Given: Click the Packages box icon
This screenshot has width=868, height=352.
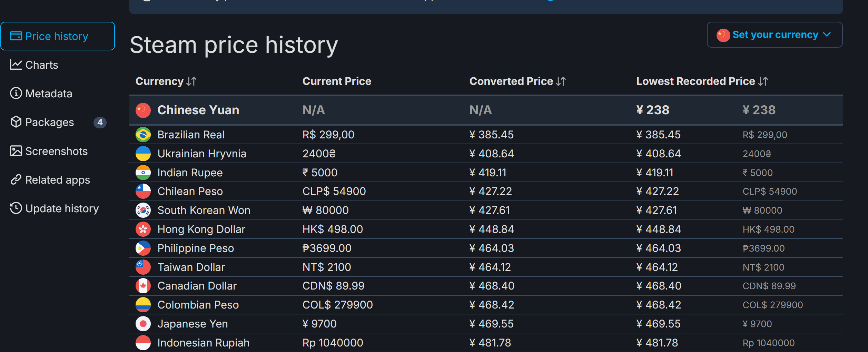Looking at the screenshot, I should pyautogui.click(x=16, y=122).
